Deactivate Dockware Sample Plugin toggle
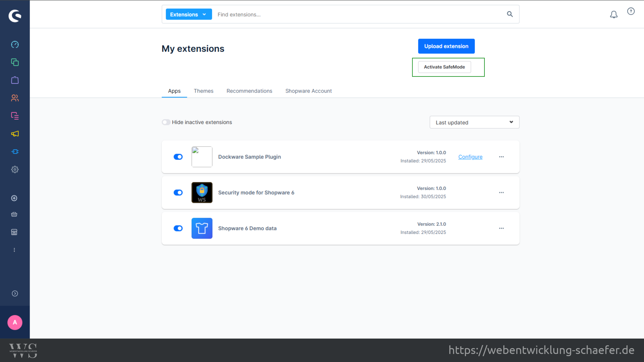 pyautogui.click(x=178, y=157)
